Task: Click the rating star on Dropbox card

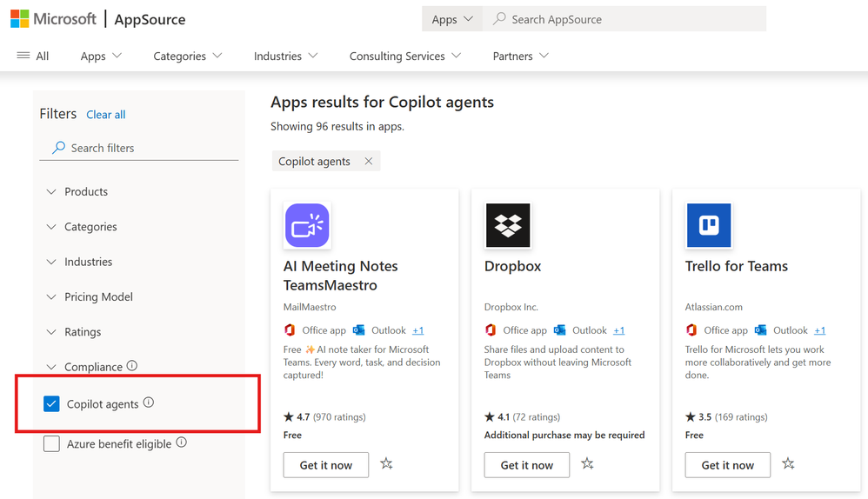Action: click(490, 416)
